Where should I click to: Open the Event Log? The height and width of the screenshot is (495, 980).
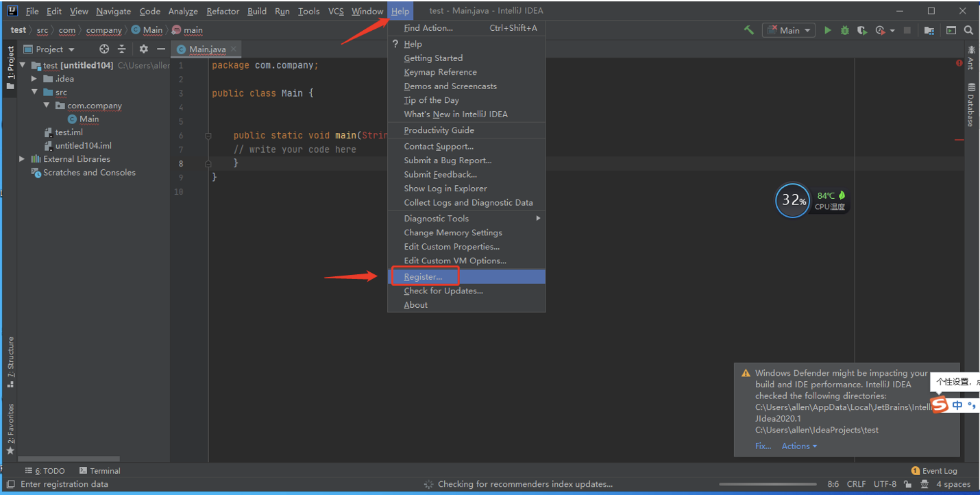click(934, 471)
